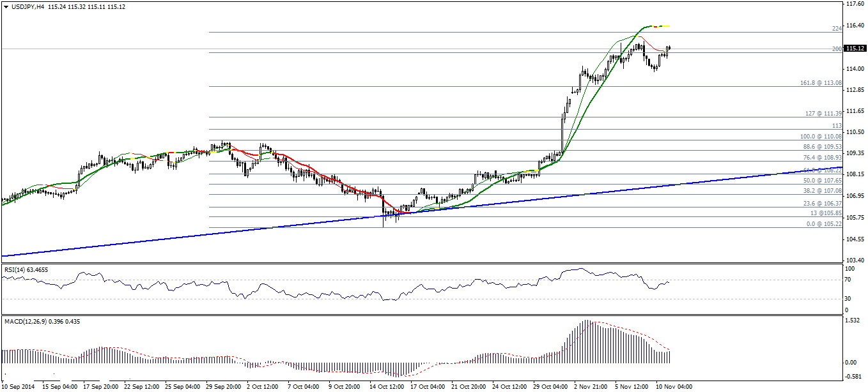Click the 100.0 @ 110.08 Fibonacci label
Screen dimensions: 868x392
(x=821, y=137)
